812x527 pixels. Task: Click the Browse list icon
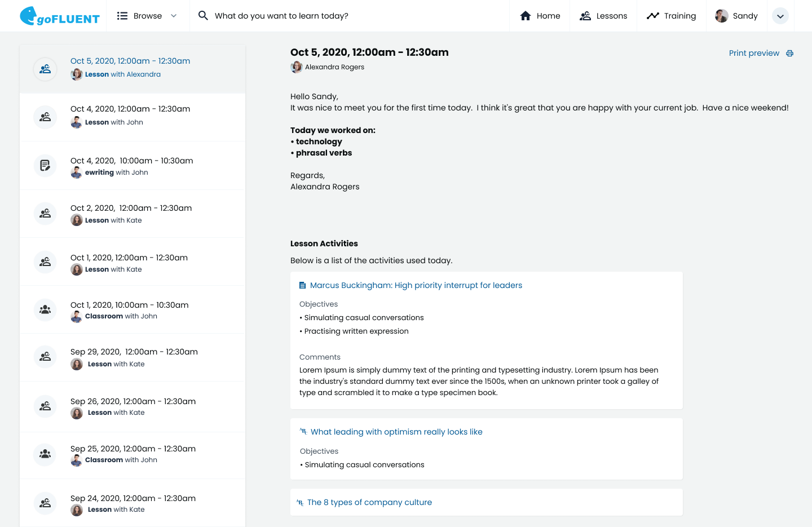(122, 16)
